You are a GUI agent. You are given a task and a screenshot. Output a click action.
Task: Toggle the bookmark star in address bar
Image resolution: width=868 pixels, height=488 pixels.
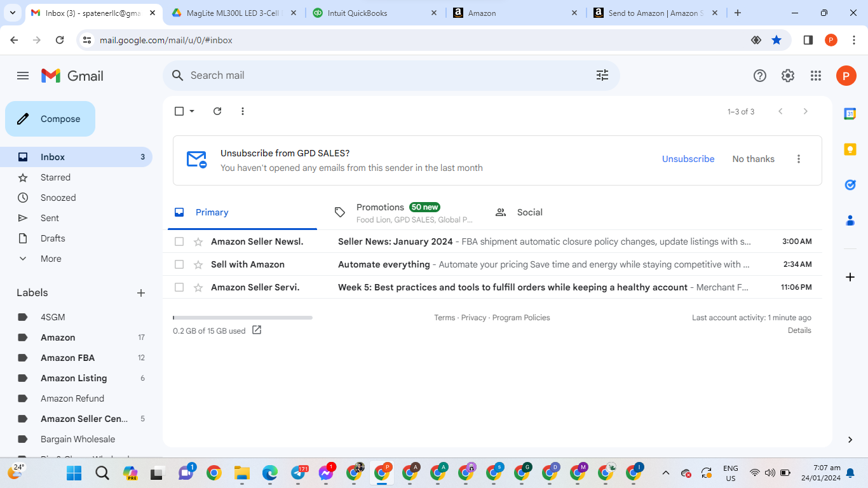(776, 40)
